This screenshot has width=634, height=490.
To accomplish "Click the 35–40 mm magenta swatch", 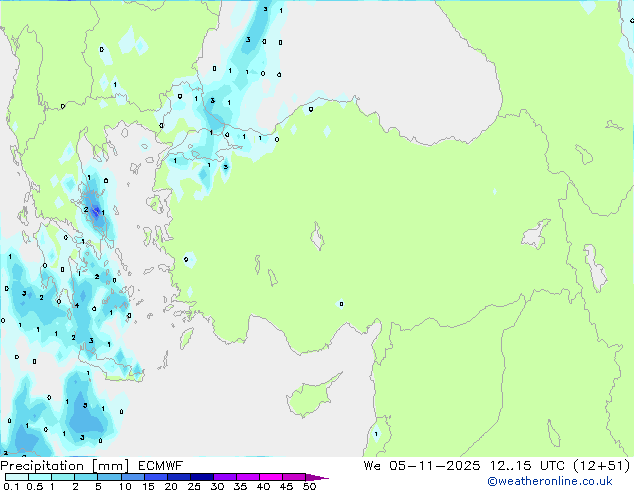I will [x=248, y=477].
